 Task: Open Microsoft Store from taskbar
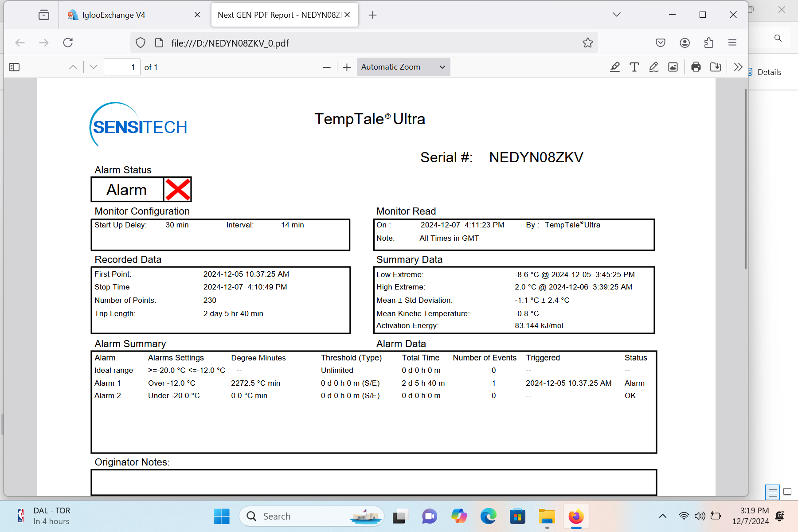click(517, 516)
